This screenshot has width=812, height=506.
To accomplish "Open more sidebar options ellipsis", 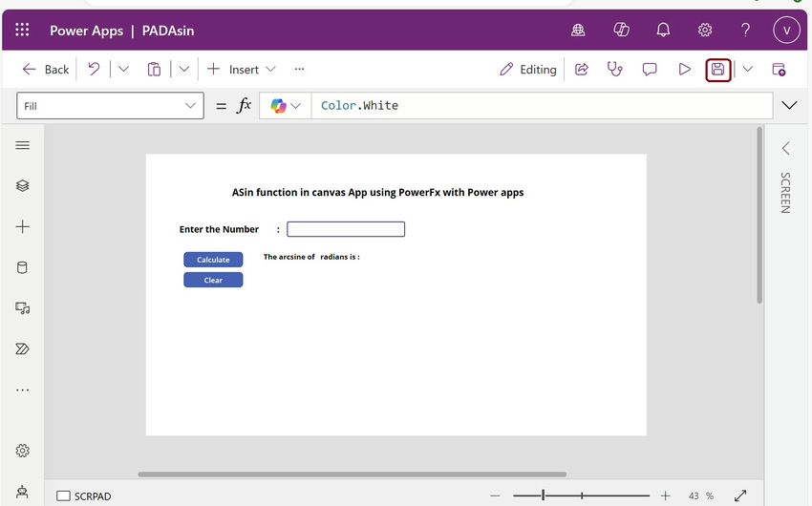I will 22,390.
